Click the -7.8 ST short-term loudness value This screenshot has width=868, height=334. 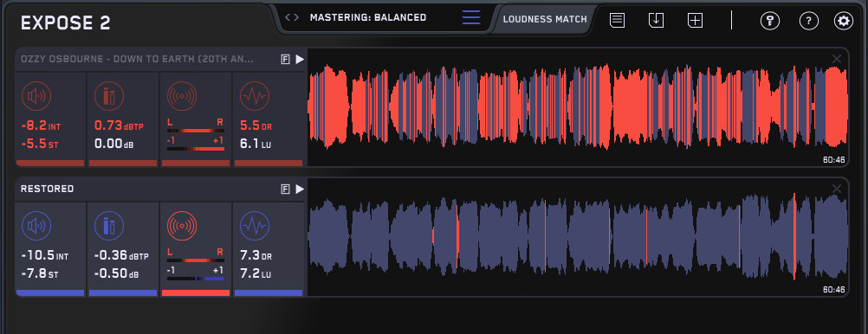pos(39,273)
